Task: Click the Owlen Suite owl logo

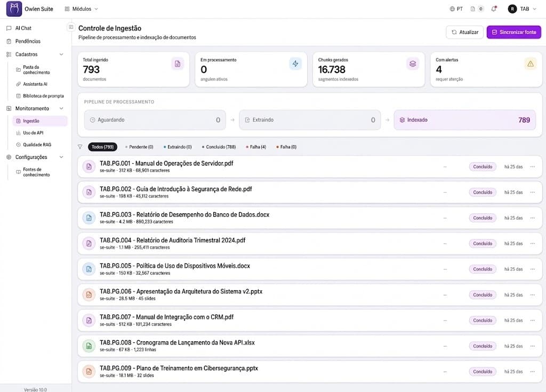Action: pyautogui.click(x=14, y=9)
